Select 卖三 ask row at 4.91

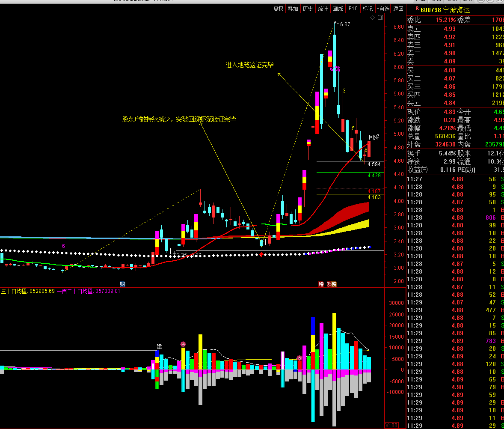click(x=455, y=45)
